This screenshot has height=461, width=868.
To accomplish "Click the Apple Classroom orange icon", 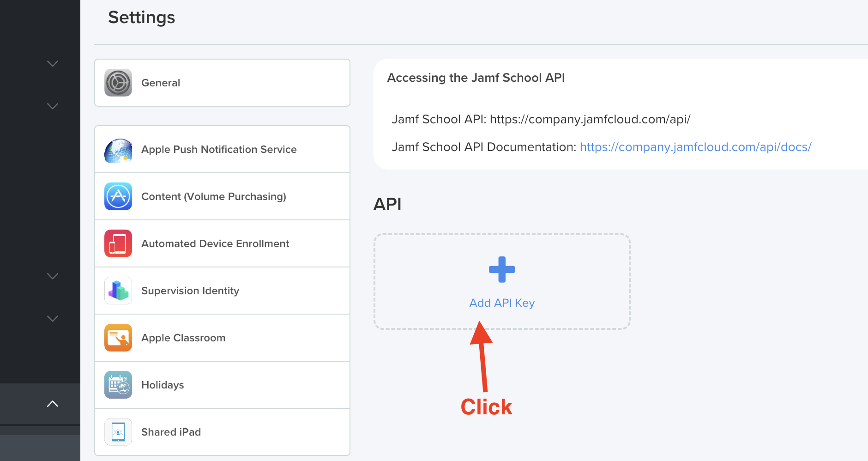I will click(x=118, y=338).
